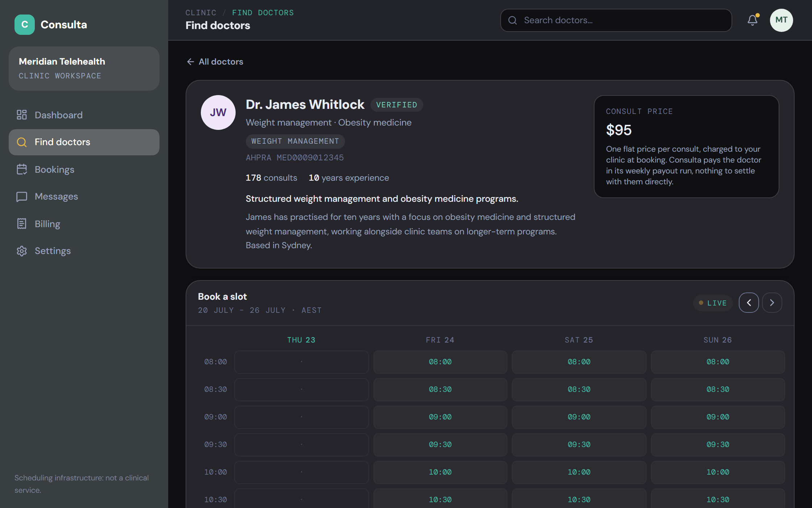Click the SAT 25 column header
Screen dimensions: 812x508
579,340
